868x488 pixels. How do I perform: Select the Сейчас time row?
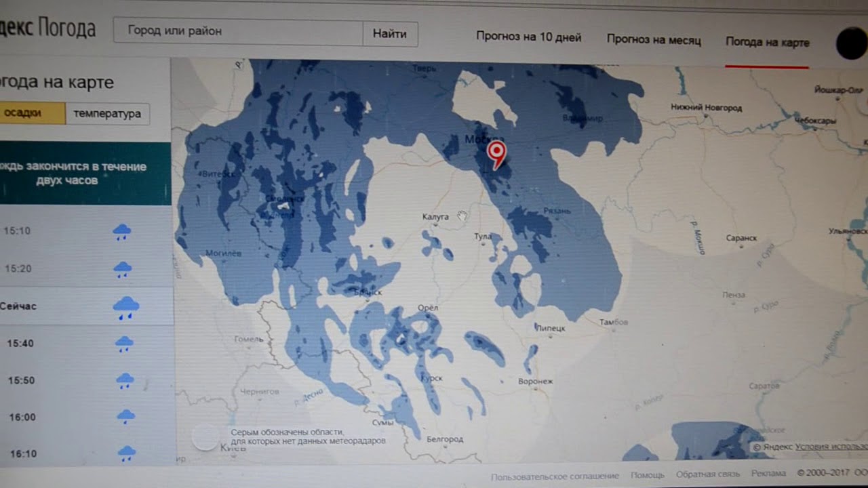[x=86, y=306]
